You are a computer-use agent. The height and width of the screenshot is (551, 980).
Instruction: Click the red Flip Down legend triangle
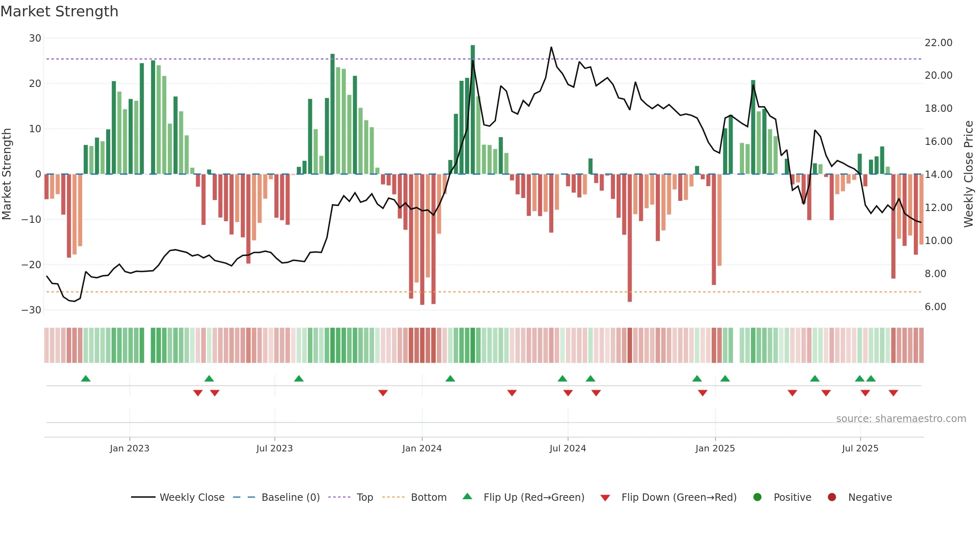(605, 498)
